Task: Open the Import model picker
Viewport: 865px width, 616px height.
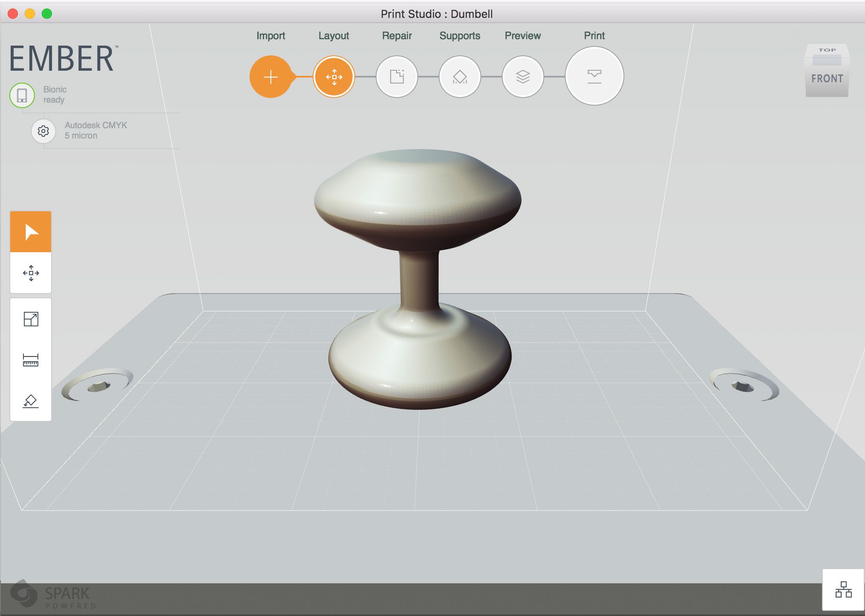Action: click(x=271, y=77)
